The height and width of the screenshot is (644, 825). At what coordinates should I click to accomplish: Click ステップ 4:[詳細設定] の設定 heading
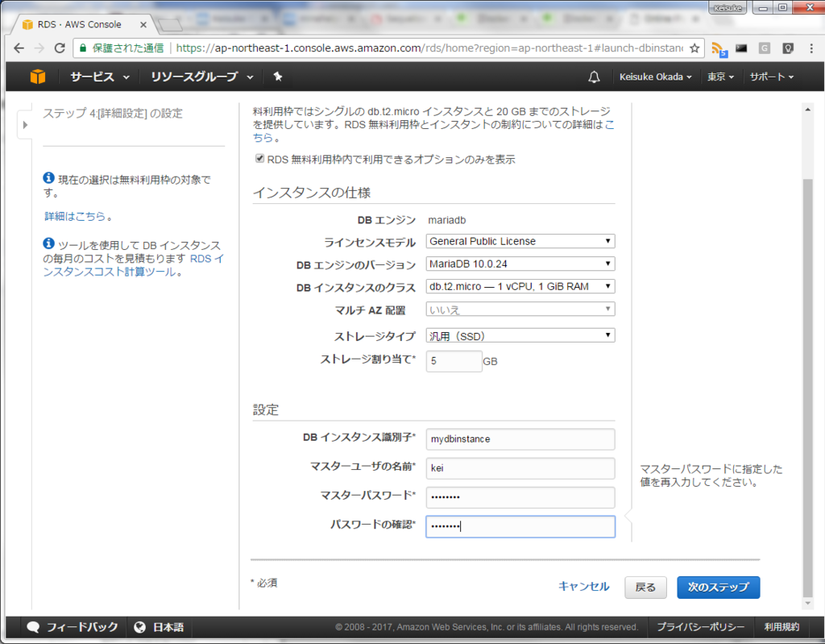113,113
